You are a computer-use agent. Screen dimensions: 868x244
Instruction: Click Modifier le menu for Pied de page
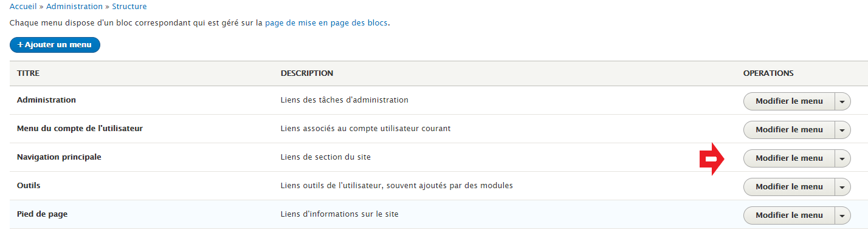click(x=789, y=215)
